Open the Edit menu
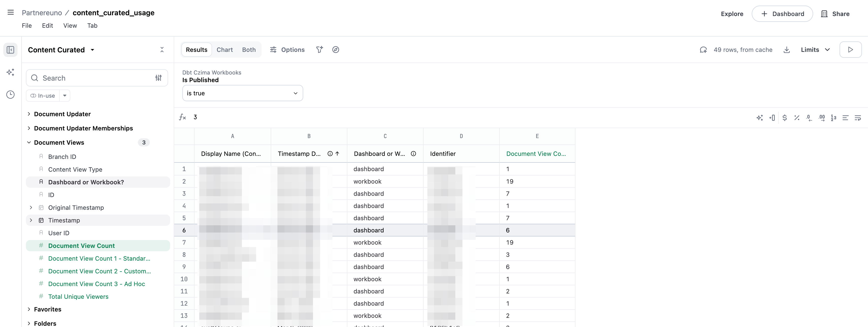868x327 pixels. [47, 26]
